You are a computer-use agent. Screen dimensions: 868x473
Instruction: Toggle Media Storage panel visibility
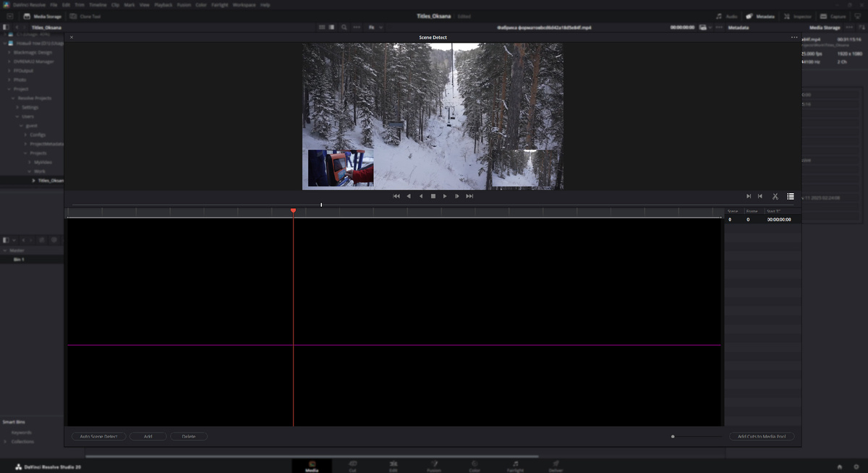(x=25, y=15)
